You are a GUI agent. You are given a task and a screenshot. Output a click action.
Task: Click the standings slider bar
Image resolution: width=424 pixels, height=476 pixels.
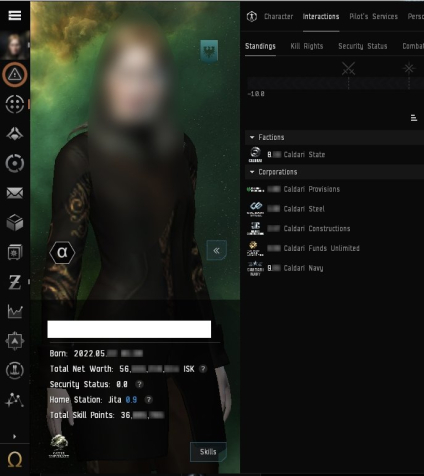point(335,83)
